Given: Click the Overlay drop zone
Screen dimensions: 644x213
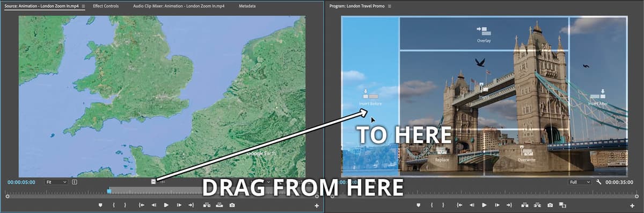Looking at the screenshot, I should click(x=484, y=33).
